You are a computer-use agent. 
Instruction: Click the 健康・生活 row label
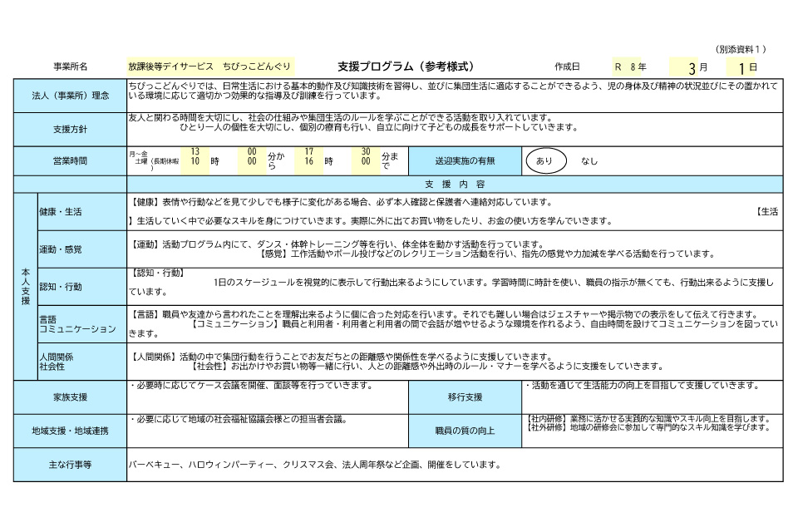(82, 212)
